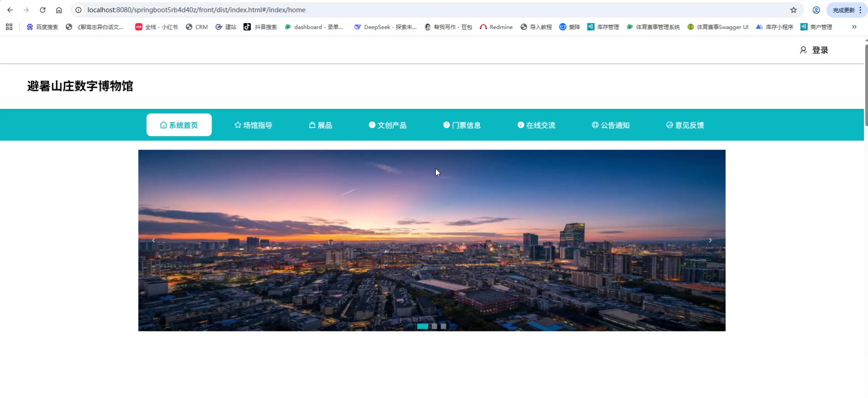The image size is (868, 398).
Task: Advance to the next carousel slide
Action: (x=710, y=240)
